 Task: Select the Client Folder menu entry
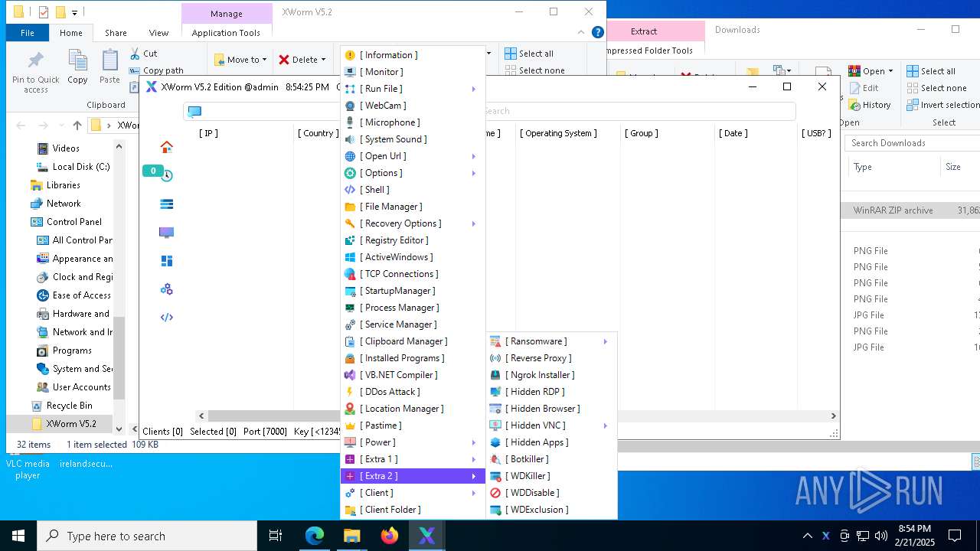pos(413,510)
